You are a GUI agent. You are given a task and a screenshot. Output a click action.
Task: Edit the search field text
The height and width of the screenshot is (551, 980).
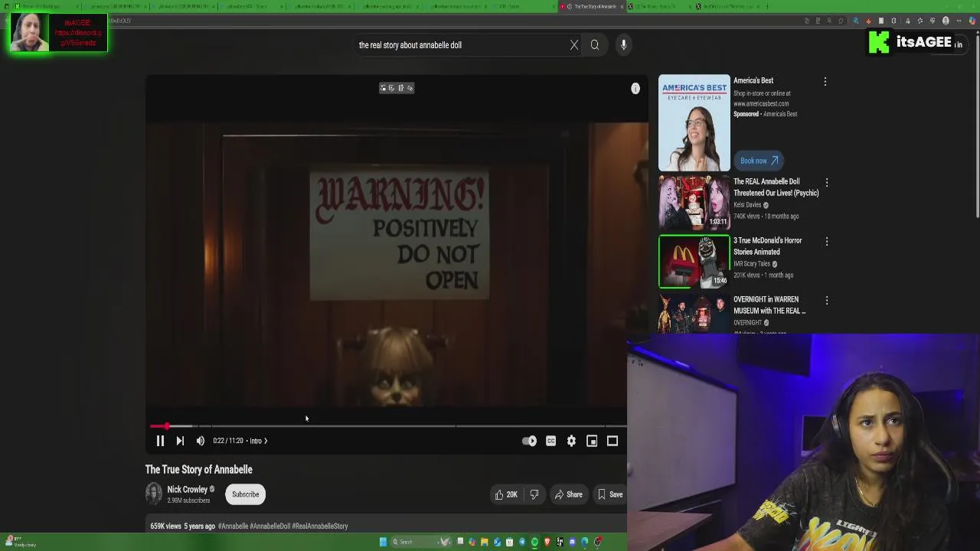pyautogui.click(x=459, y=45)
